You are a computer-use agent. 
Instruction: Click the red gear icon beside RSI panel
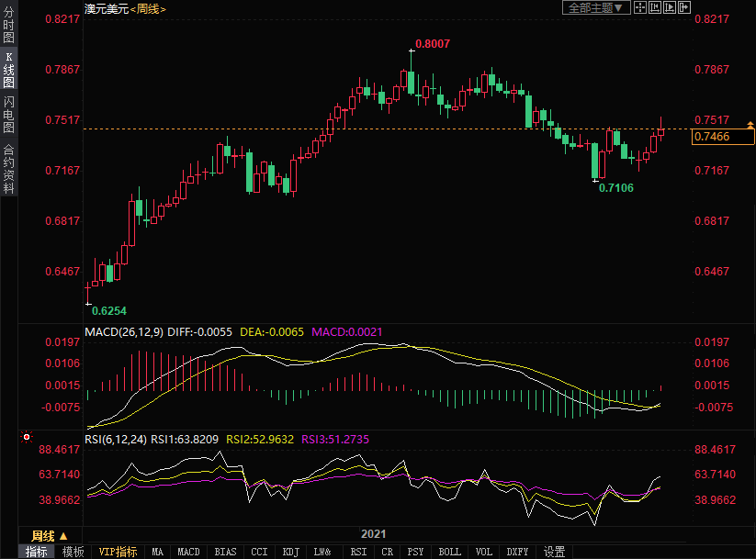[27, 437]
